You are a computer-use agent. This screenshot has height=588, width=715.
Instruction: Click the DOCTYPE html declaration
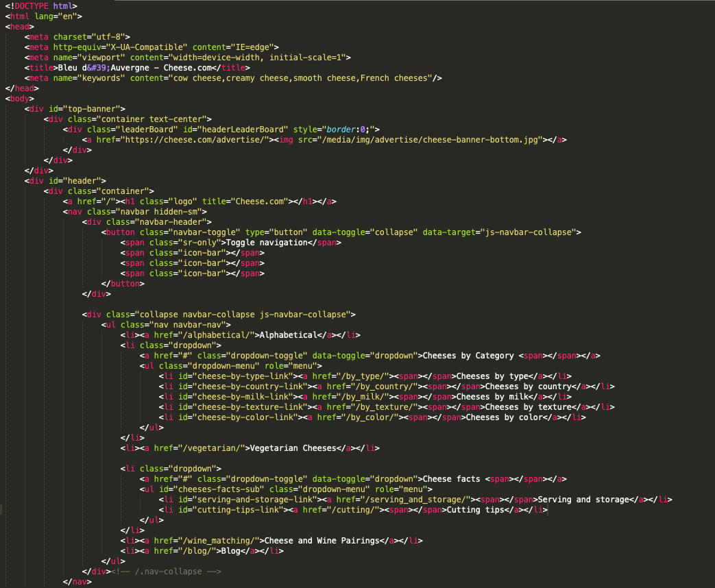[40, 6]
